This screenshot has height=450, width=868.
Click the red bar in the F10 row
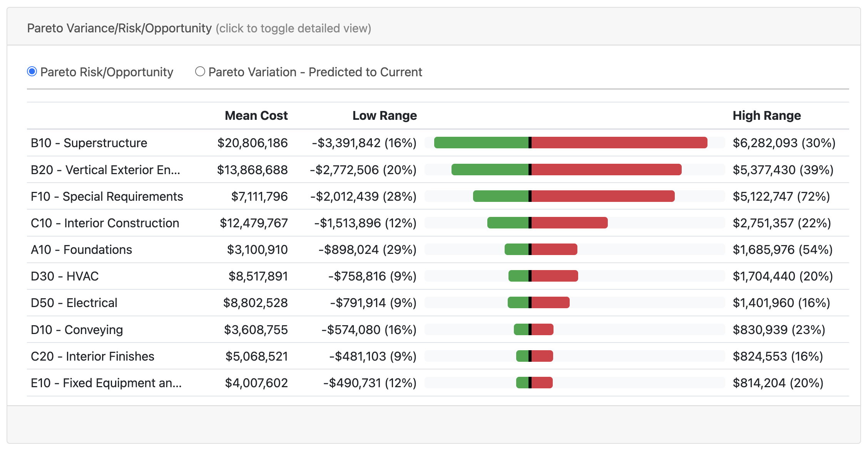pos(603,196)
